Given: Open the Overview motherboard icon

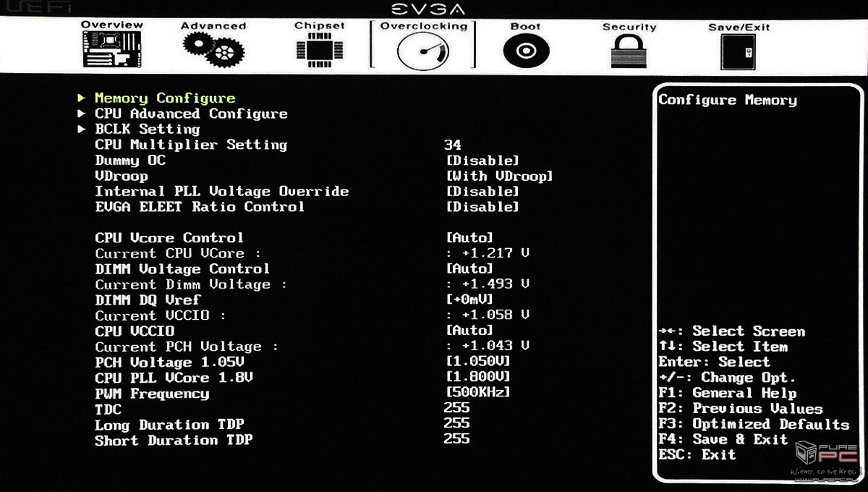Looking at the screenshot, I should point(111,51).
